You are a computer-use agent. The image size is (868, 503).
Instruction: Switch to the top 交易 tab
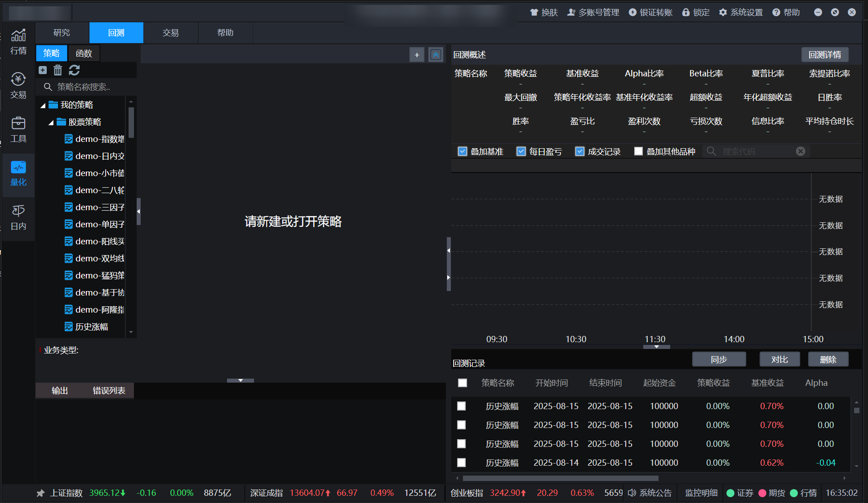tap(171, 33)
